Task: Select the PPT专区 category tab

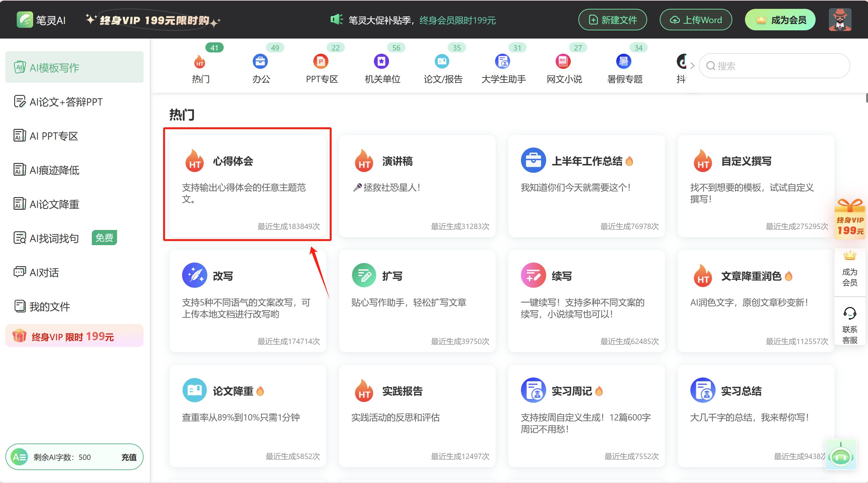Action: coord(322,69)
